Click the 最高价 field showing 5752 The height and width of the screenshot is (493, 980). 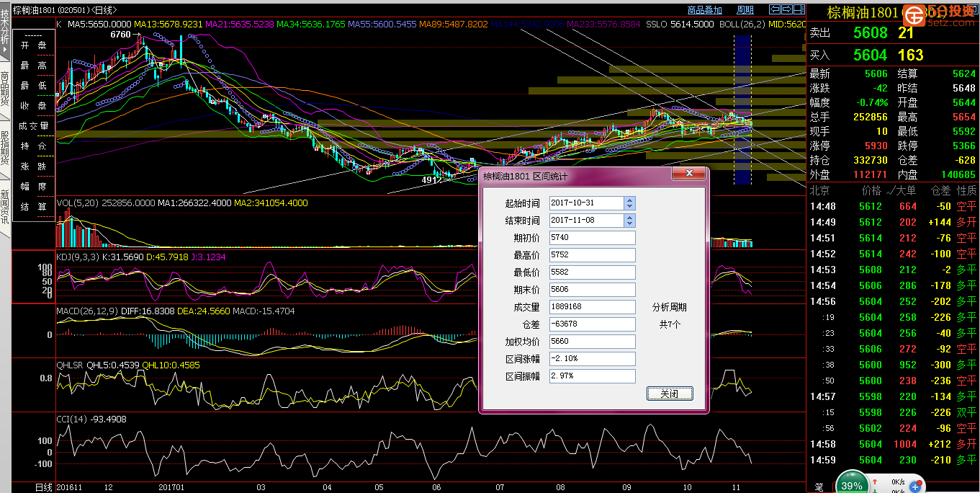(592, 255)
